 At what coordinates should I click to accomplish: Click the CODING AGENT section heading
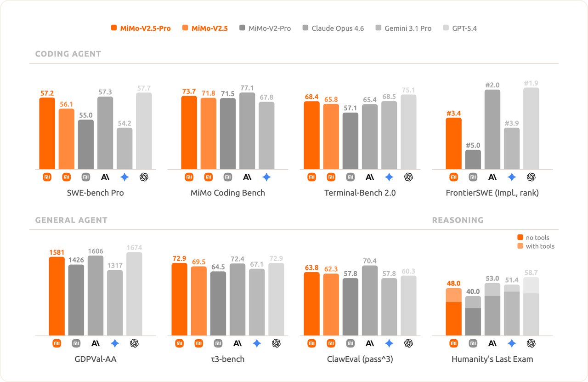click(x=68, y=54)
